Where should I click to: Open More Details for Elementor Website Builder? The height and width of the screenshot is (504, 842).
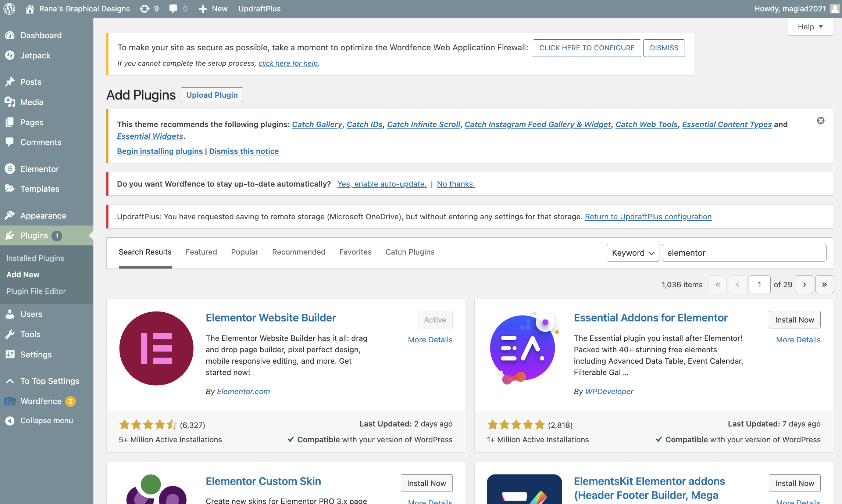tap(430, 340)
